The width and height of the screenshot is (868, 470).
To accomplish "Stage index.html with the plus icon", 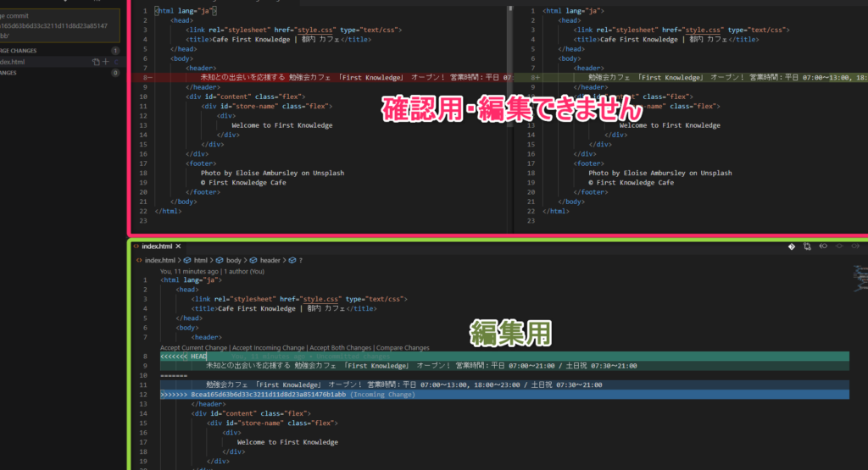I will pyautogui.click(x=106, y=62).
